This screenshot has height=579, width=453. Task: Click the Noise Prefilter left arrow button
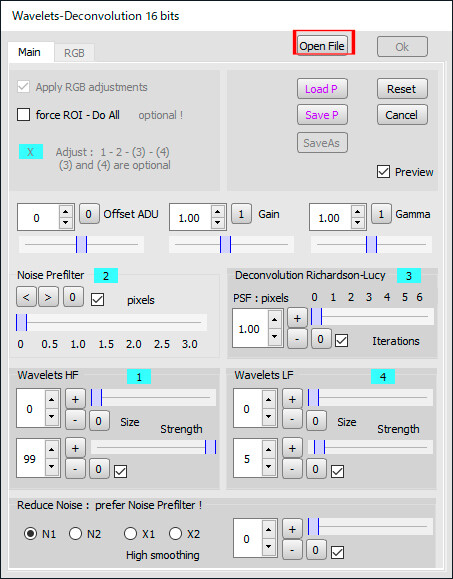pos(26,297)
